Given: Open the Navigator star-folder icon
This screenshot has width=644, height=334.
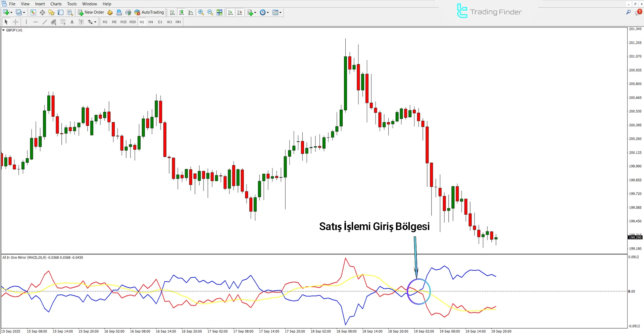Looking at the screenshot, I should pyautogui.click(x=51, y=12).
